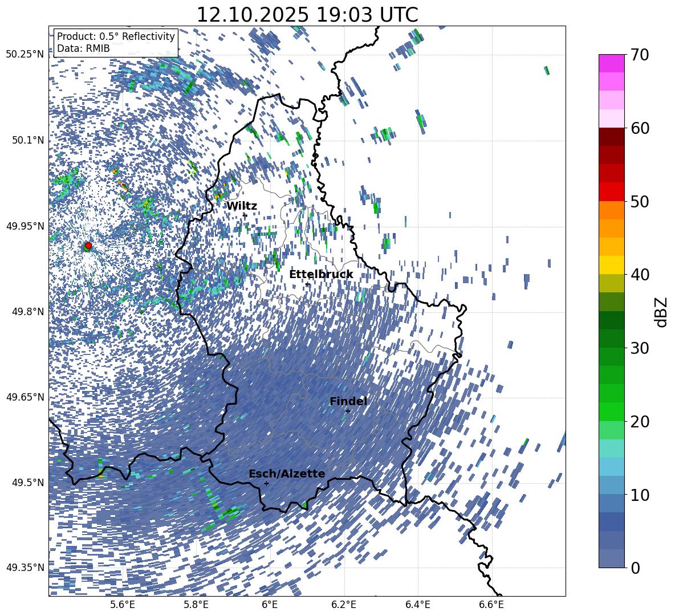Click the 5.8°E longitude label

coord(196,605)
